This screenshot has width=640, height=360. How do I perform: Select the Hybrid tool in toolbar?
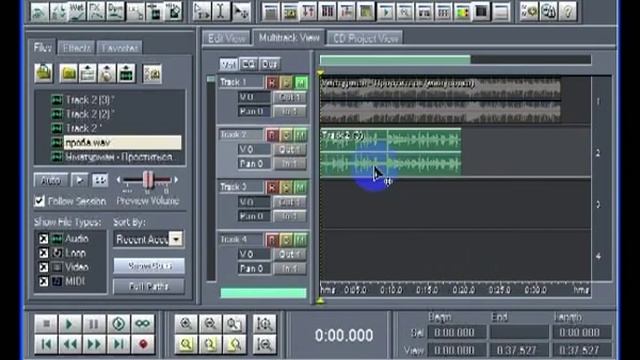tap(201, 12)
